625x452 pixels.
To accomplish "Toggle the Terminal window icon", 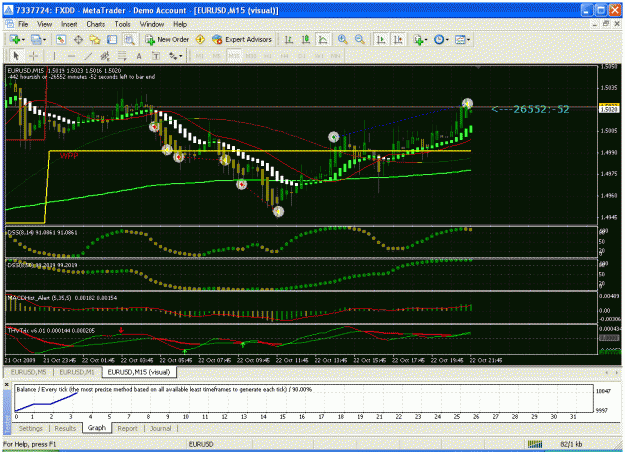I will (x=112, y=39).
